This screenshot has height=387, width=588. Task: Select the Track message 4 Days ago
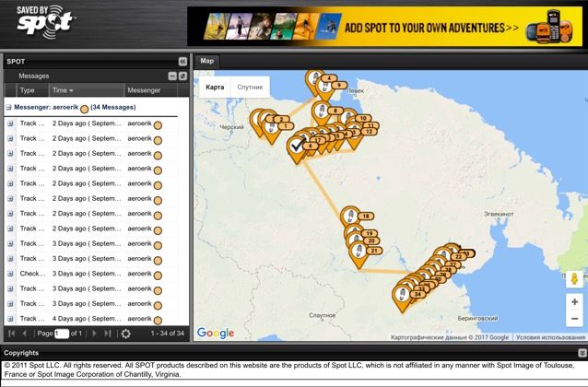(90, 319)
